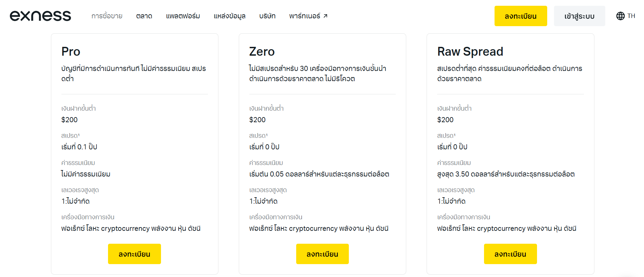644x277 pixels.
Task: Open the แพลตฟอร์ม menu
Action: 183,16
